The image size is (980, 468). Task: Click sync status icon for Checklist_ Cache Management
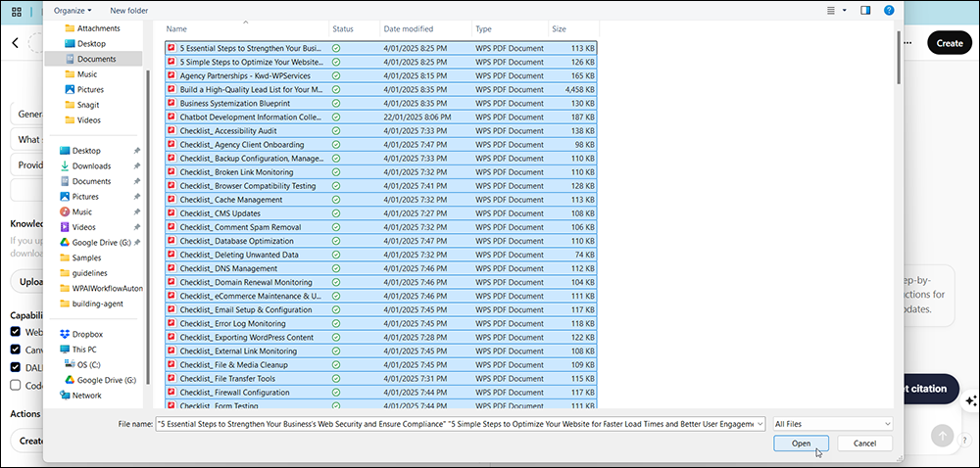[x=336, y=200]
